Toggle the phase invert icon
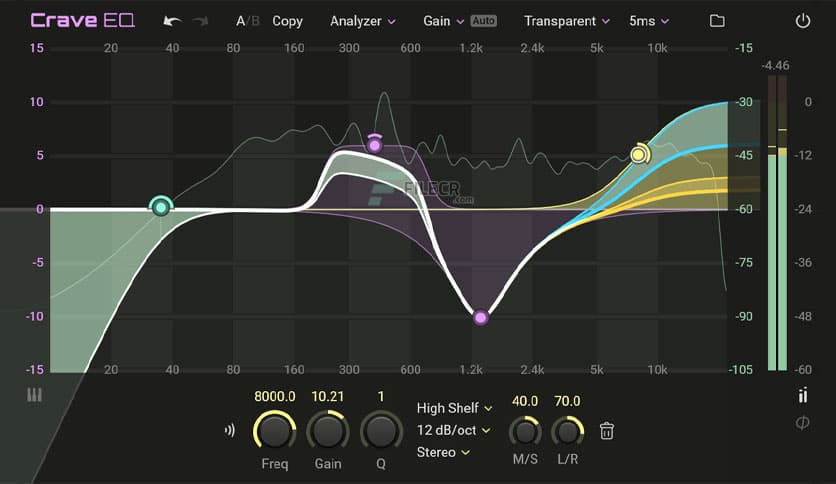Screen dimensions: 836x484 802,423
